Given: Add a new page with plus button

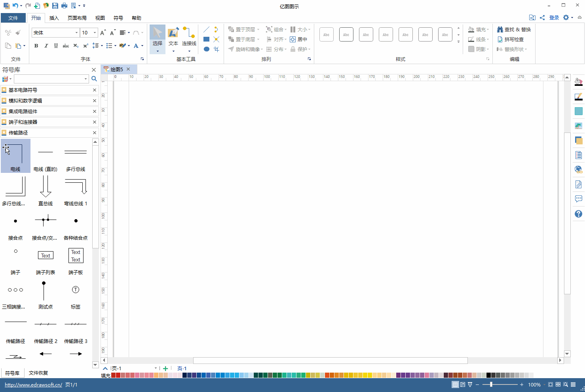Looking at the screenshot, I should click(165, 368).
